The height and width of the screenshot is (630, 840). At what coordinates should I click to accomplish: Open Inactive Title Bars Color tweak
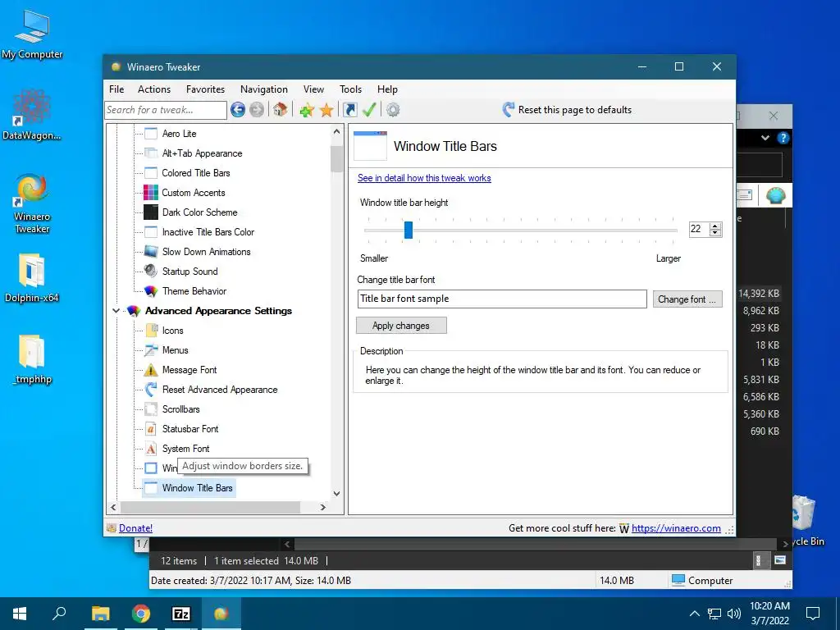[208, 232]
